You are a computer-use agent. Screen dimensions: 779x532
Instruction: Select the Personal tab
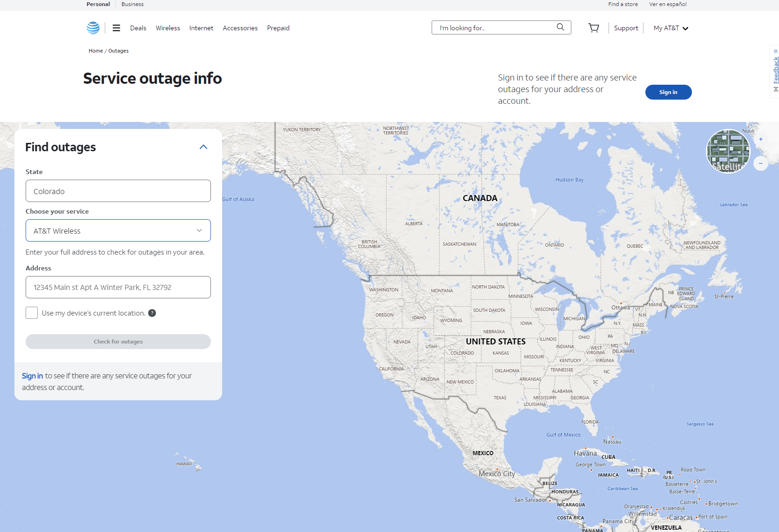pos(98,4)
